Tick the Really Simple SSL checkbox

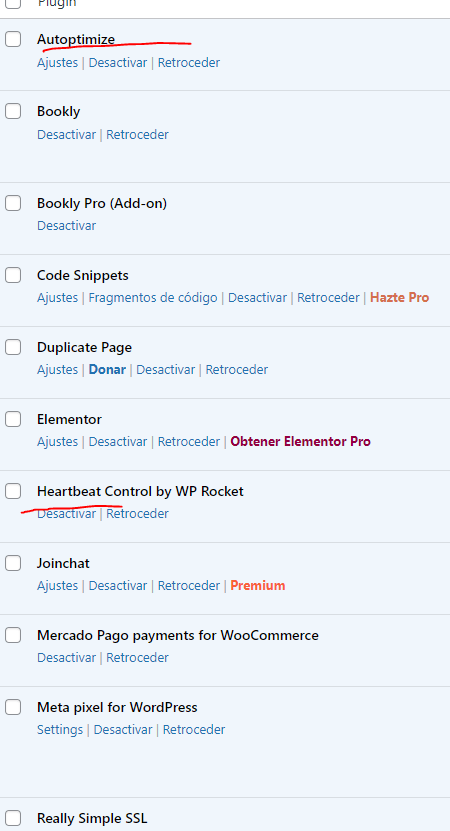(x=13, y=818)
